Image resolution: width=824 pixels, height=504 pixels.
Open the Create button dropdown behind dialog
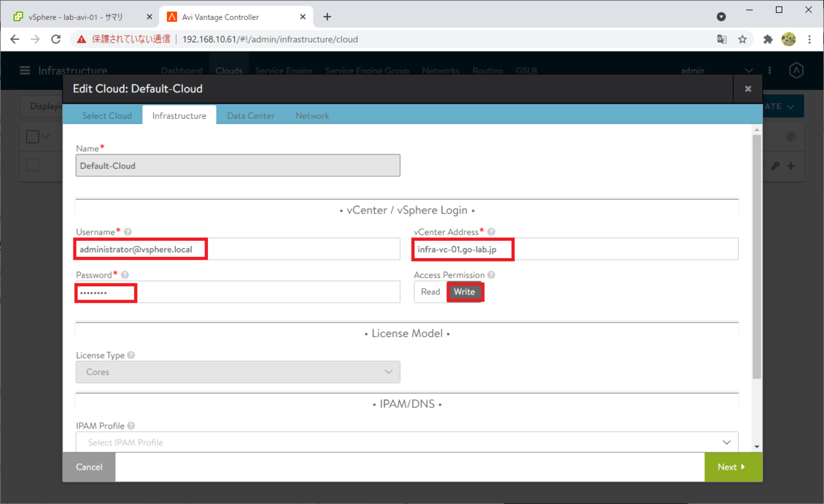[791, 106]
